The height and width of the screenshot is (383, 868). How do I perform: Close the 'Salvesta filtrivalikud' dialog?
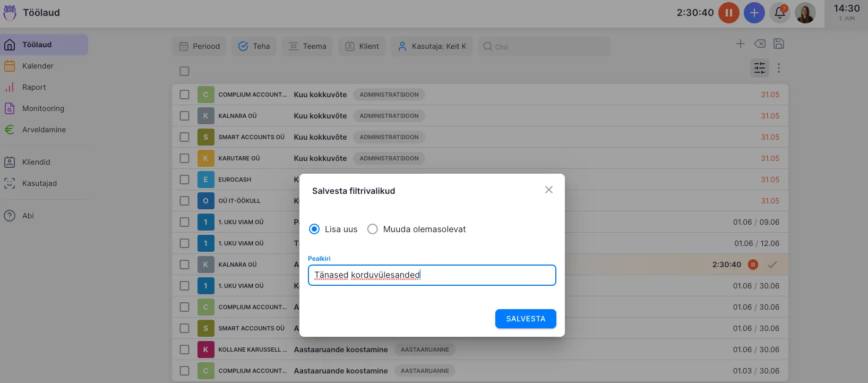(548, 190)
